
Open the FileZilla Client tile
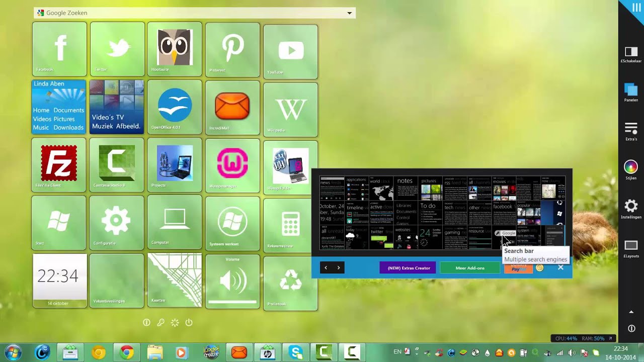pyautogui.click(x=59, y=165)
